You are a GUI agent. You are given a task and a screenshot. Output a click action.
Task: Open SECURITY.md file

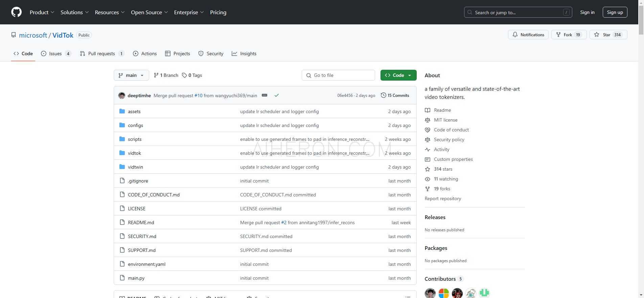[142, 236]
